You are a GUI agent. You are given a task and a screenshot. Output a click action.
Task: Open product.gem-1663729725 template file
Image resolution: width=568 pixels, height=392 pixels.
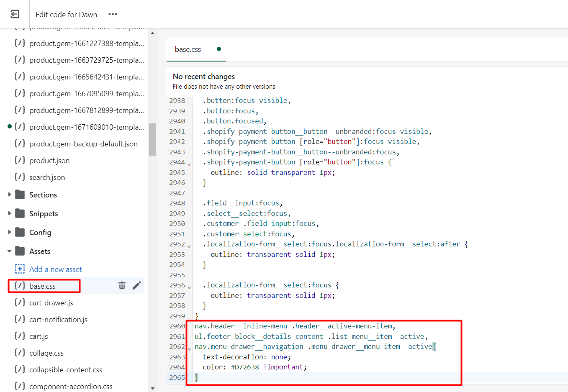pyautogui.click(x=87, y=60)
